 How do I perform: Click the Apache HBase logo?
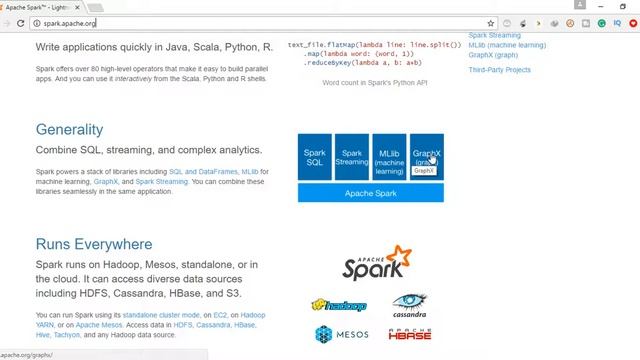[410, 334]
